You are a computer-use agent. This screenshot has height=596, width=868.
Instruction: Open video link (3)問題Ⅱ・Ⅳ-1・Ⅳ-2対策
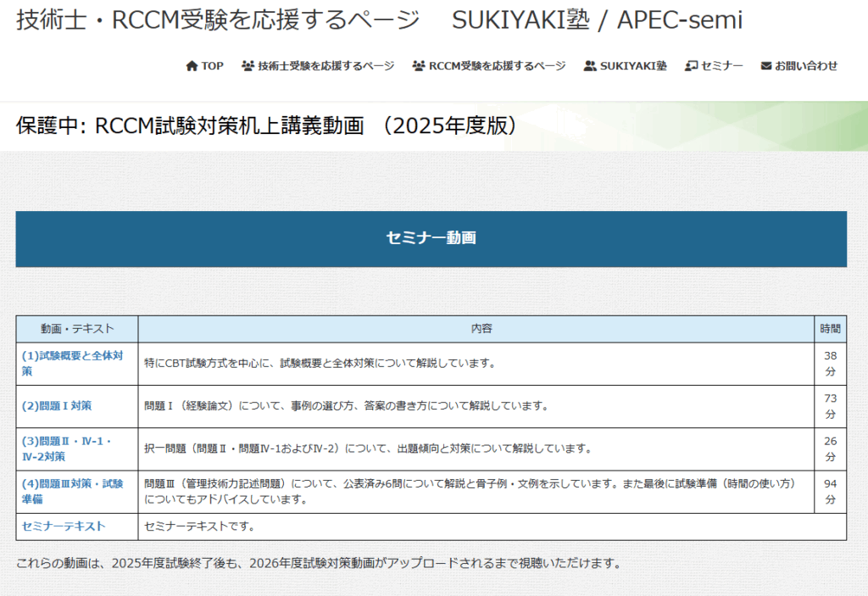pyautogui.click(x=67, y=448)
